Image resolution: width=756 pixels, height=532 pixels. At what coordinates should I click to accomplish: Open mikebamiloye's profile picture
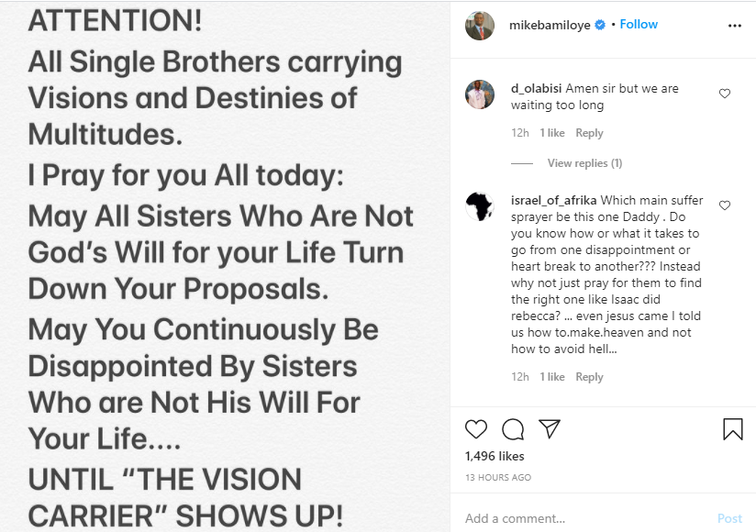coord(480,26)
